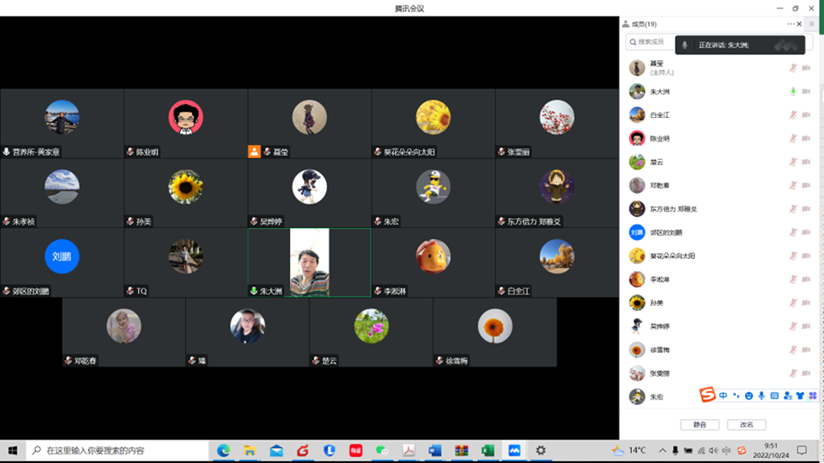
Task: Open Tencent Meeting from the taskbar
Action: coord(513,451)
